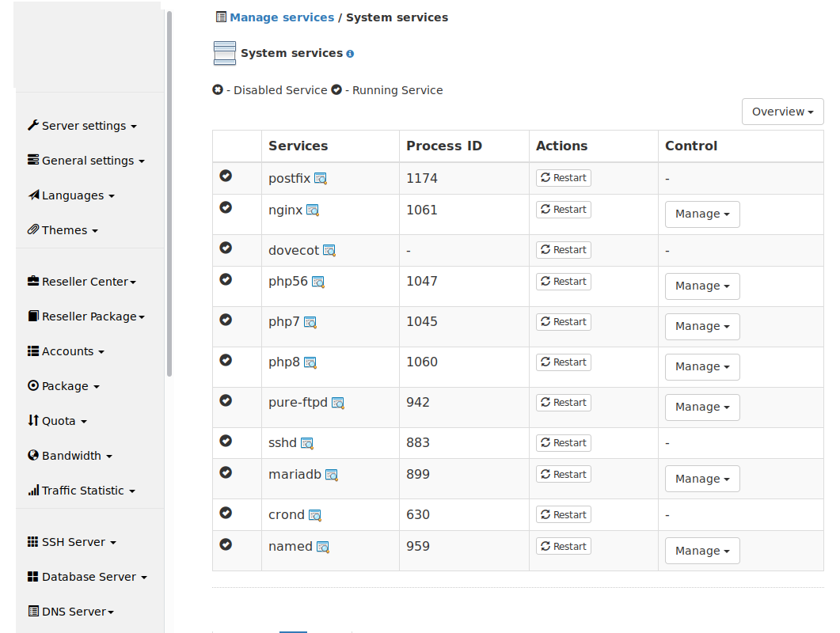This screenshot has height=633, width=840.
Task: Open the php8 log viewer icon
Action: [310, 362]
